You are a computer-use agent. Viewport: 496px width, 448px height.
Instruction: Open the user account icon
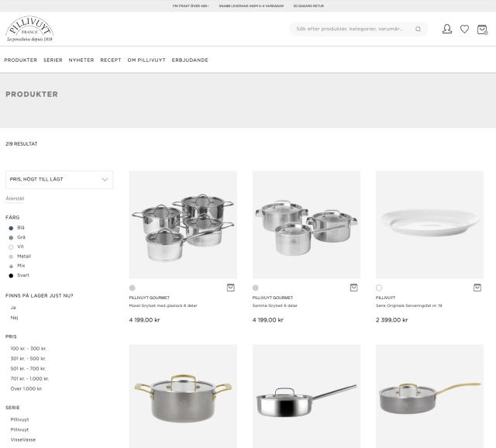[446, 29]
